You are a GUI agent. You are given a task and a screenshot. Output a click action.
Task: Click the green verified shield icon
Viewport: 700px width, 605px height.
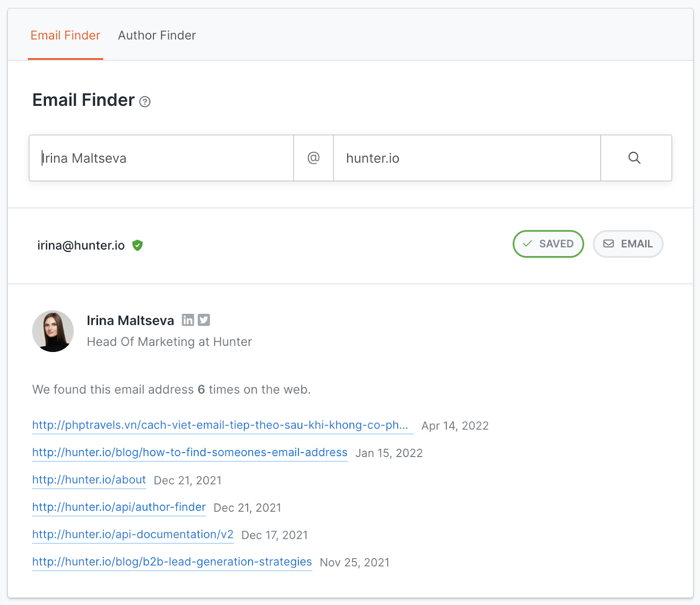click(x=138, y=245)
